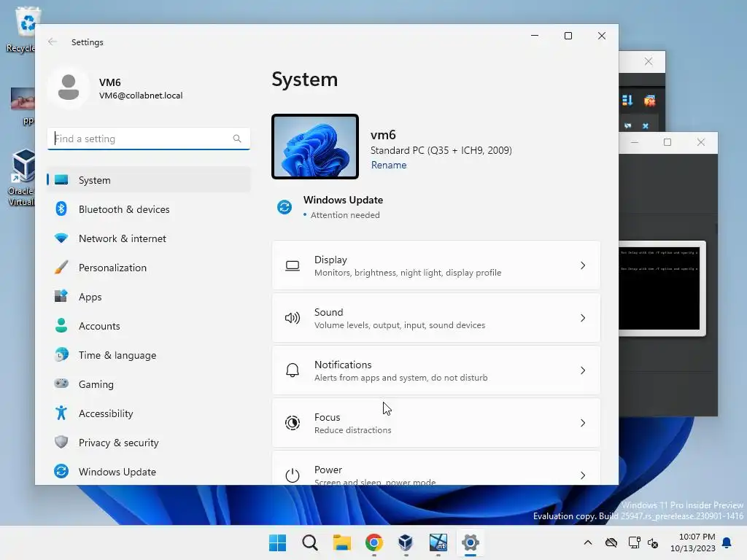Viewport: 747px width, 560px height.
Task: Click Rename link under vm6
Action: (x=389, y=165)
